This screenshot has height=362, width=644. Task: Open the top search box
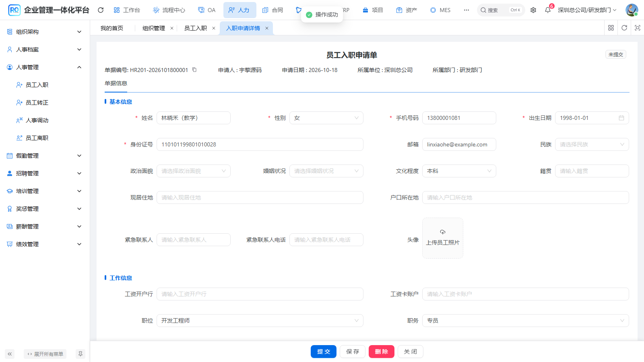coord(501,10)
